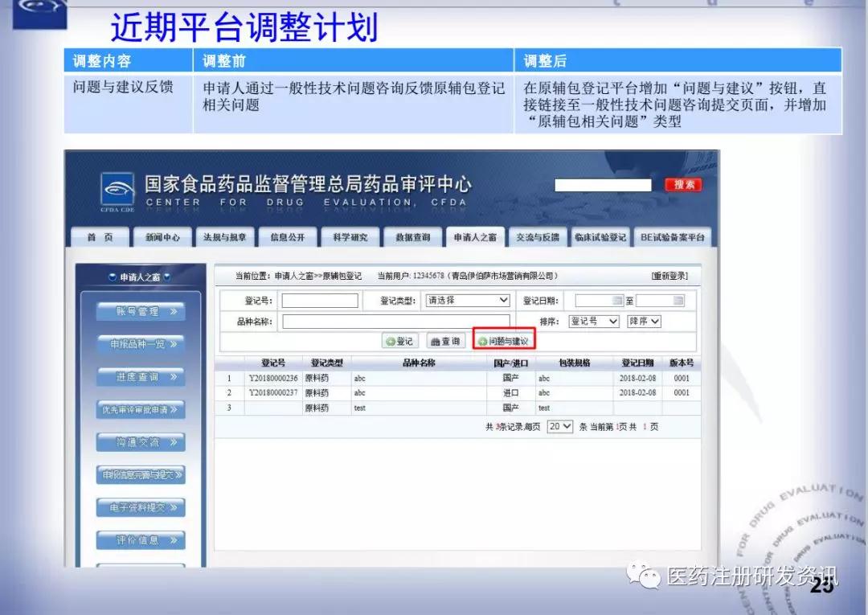Go to the 首页 tab
This screenshot has width=868, height=615.
pyautogui.click(x=100, y=237)
